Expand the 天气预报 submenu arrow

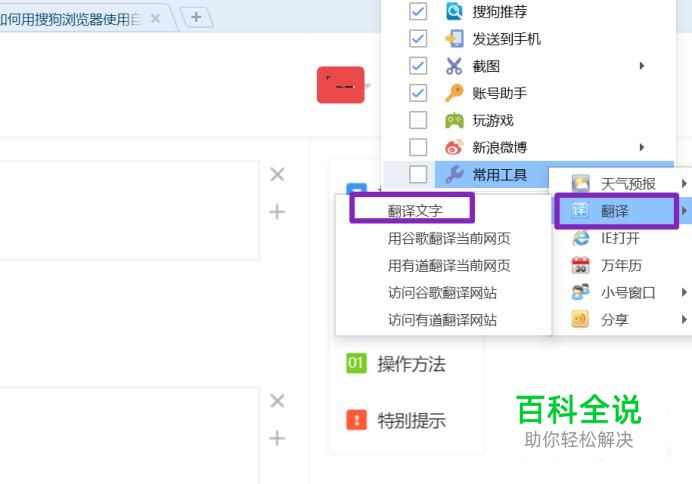[x=684, y=183]
